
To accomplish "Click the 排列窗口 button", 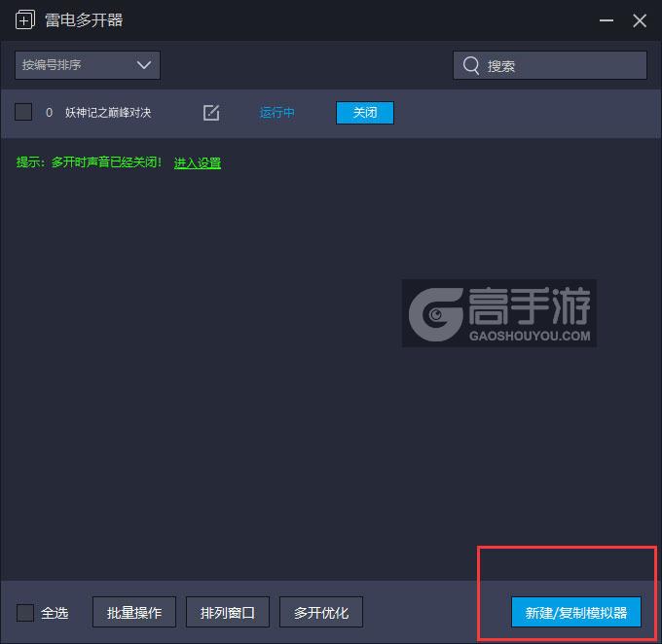I will tap(228, 612).
